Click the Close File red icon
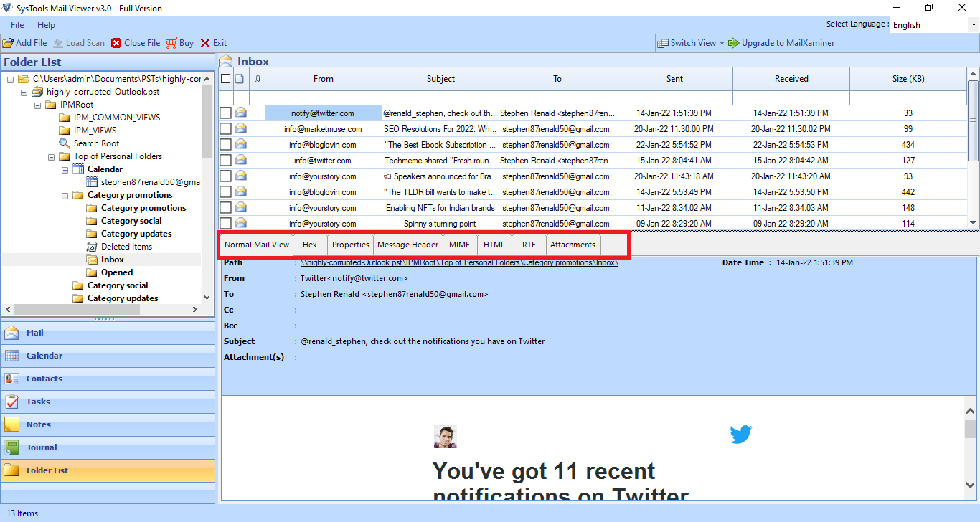The width and height of the screenshot is (980, 522). coord(116,43)
